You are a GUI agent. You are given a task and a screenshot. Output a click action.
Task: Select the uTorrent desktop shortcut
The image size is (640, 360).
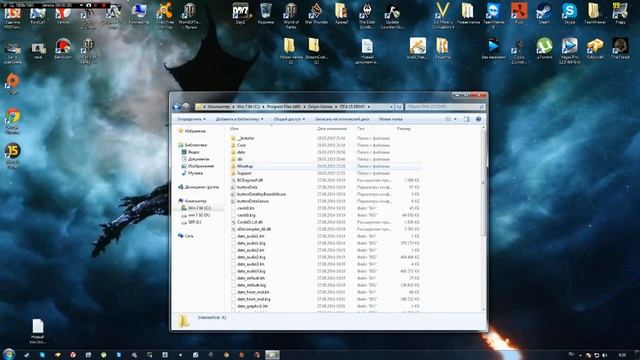544,49
